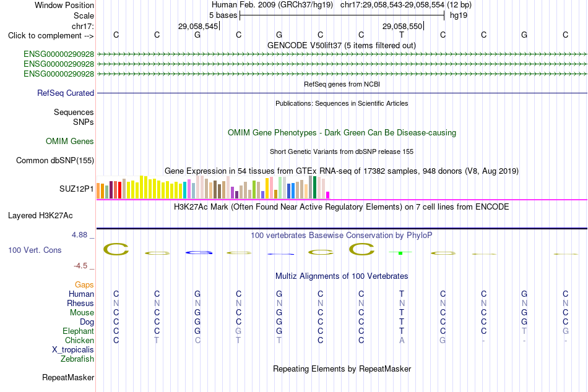Open the RefSeq Curated track label

coord(66,93)
